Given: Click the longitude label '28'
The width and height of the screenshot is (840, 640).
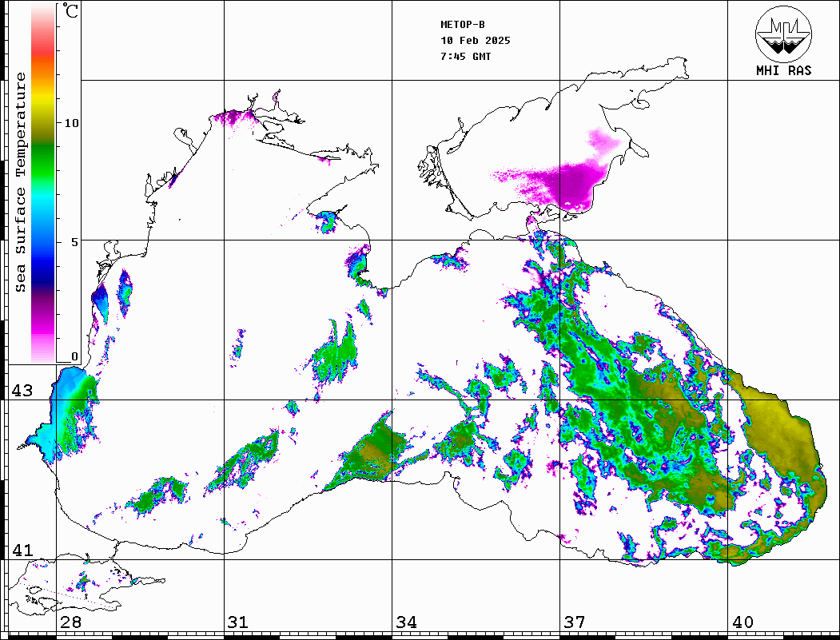Looking at the screenshot, I should coord(70,622).
